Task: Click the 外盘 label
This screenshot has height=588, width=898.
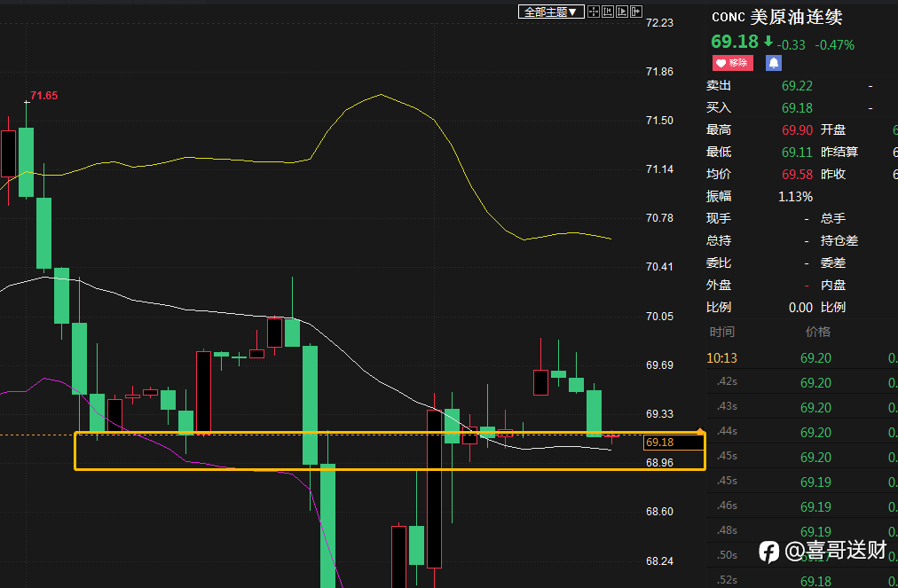Action: [719, 285]
